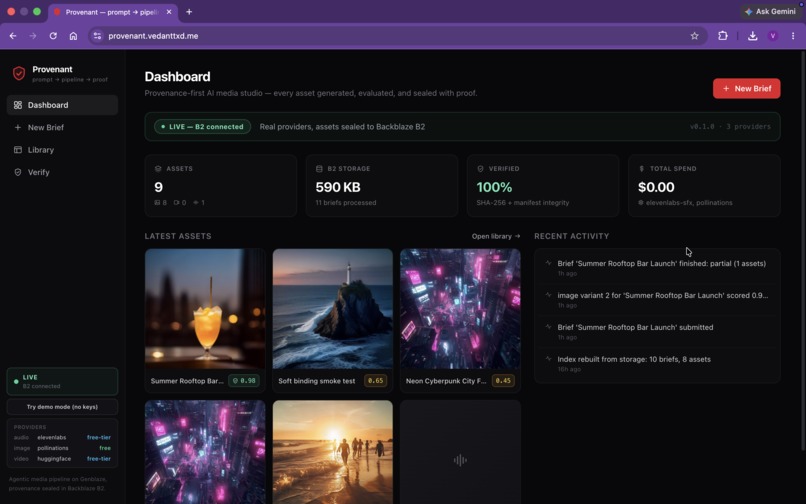Image resolution: width=806 pixels, height=504 pixels.
Task: Click the browser home icon
Action: point(74,36)
